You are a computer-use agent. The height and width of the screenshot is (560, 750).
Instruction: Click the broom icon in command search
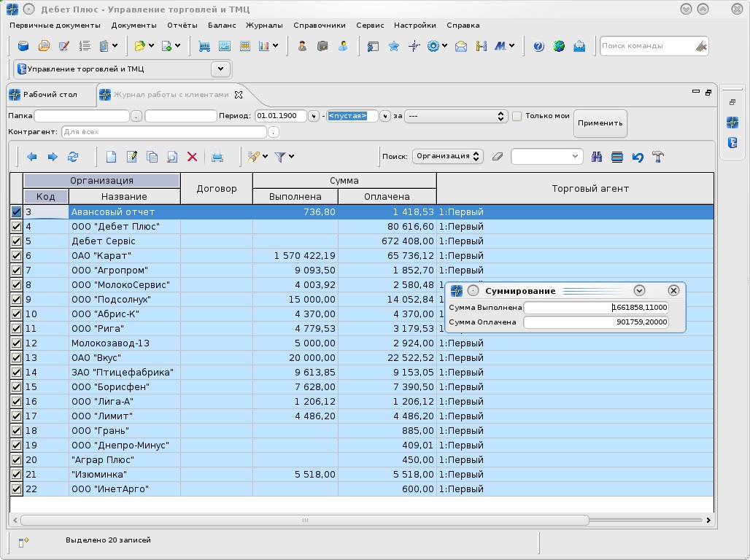701,47
